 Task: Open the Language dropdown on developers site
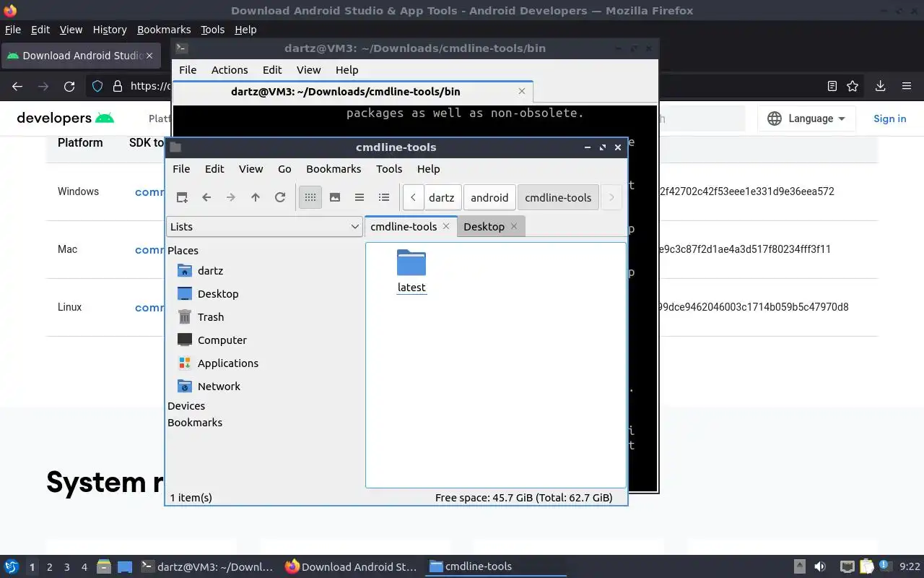point(806,118)
